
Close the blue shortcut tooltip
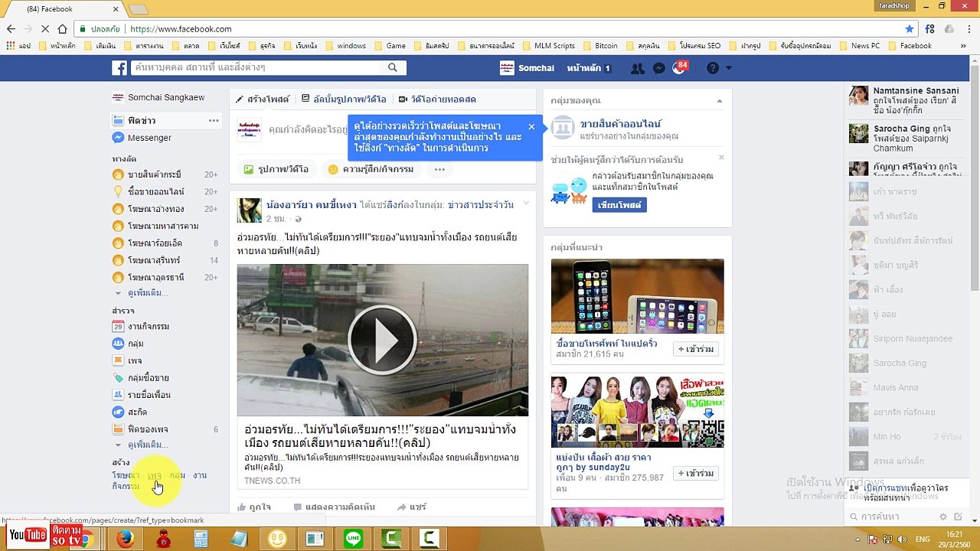531,127
